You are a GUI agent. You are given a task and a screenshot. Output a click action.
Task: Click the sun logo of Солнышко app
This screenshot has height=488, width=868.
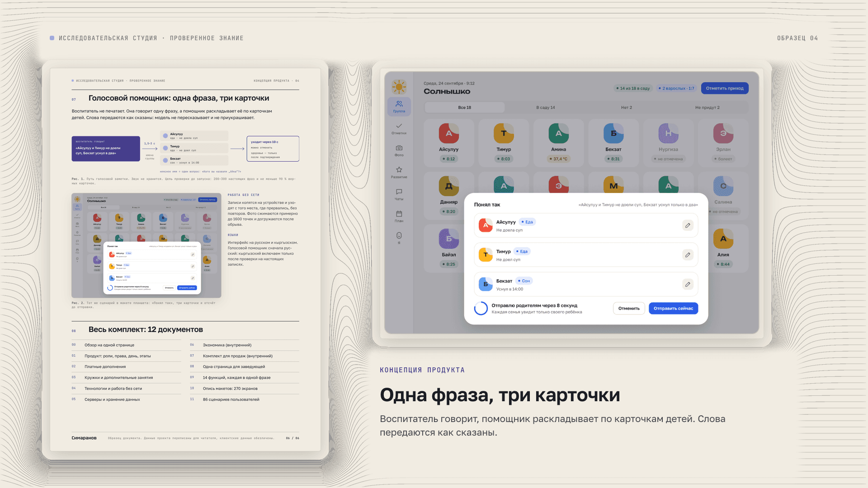(399, 86)
